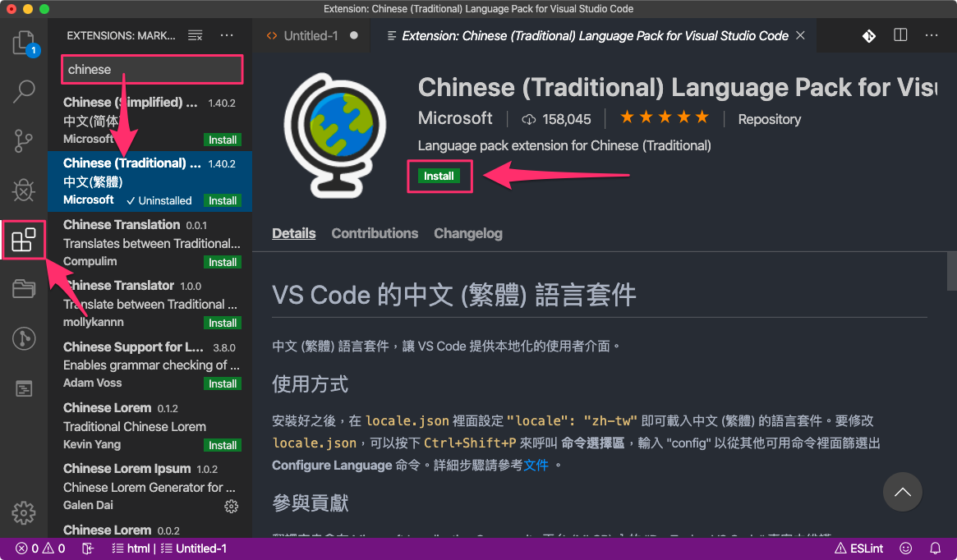Click the split editor icon
Viewport: 957px width, 560px height.
point(900,35)
